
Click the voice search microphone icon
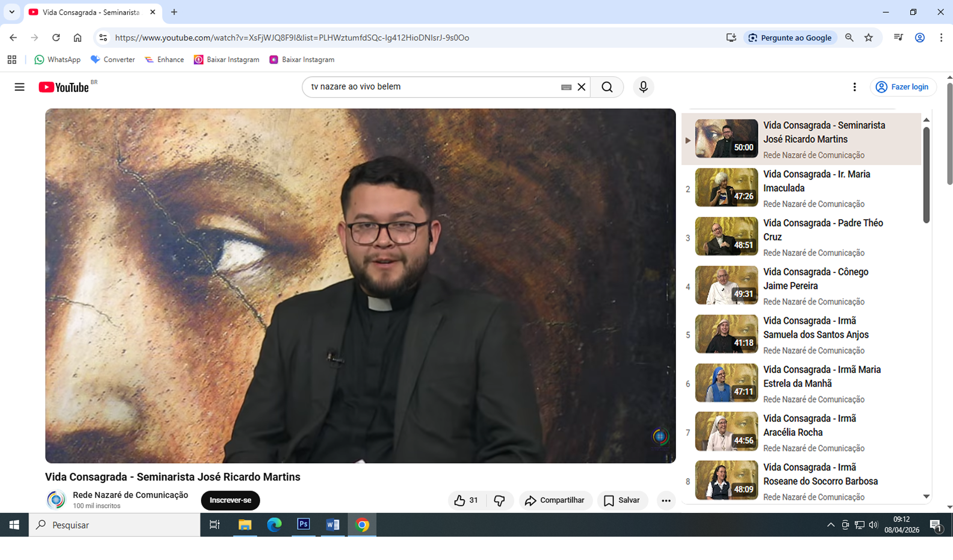pos(643,87)
